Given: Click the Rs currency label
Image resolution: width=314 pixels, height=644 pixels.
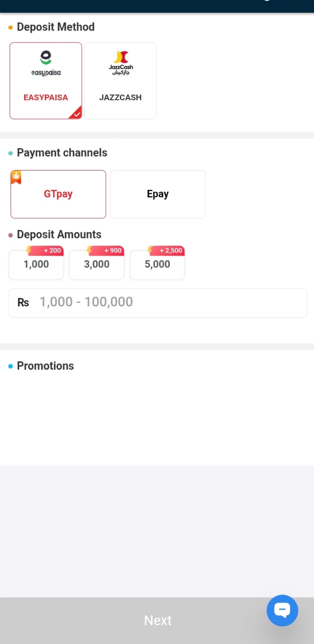Looking at the screenshot, I should (23, 302).
